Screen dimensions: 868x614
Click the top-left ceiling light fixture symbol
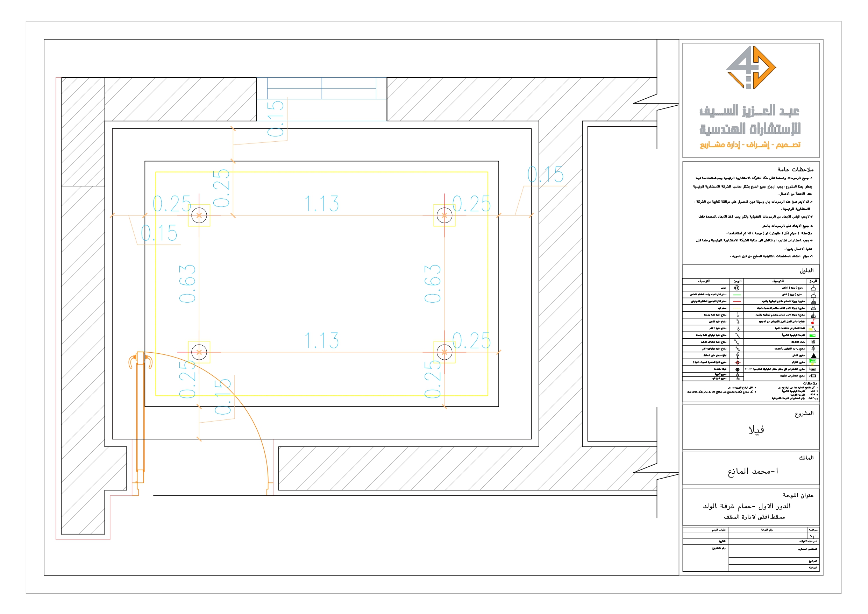tap(199, 216)
